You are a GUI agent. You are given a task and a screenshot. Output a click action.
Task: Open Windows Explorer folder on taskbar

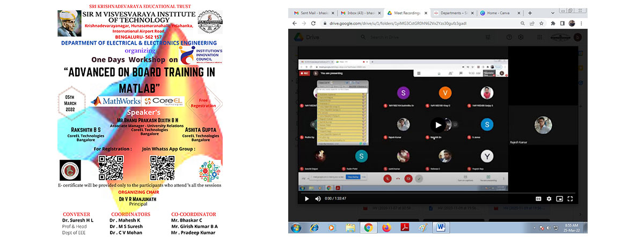point(349,227)
